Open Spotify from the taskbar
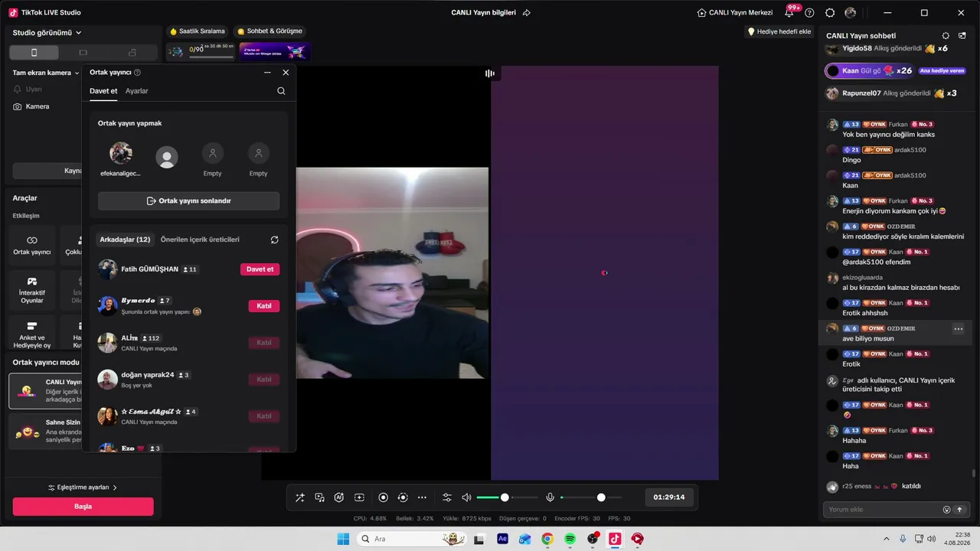980x551 pixels. coord(570,539)
